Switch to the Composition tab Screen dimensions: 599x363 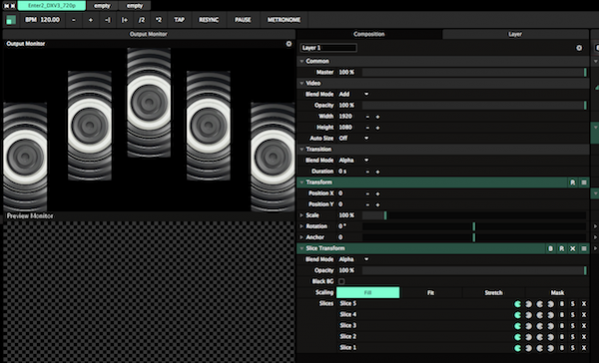point(369,34)
